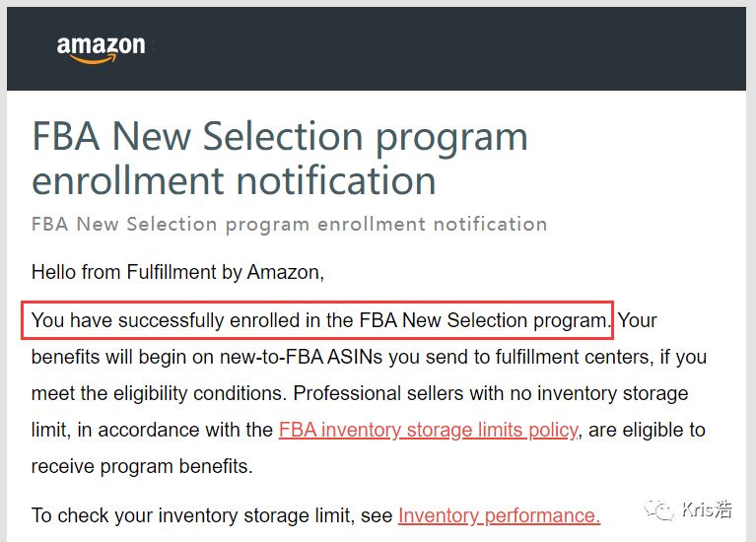
Task: Click the 'receive program benefits.' text
Action: (x=142, y=466)
